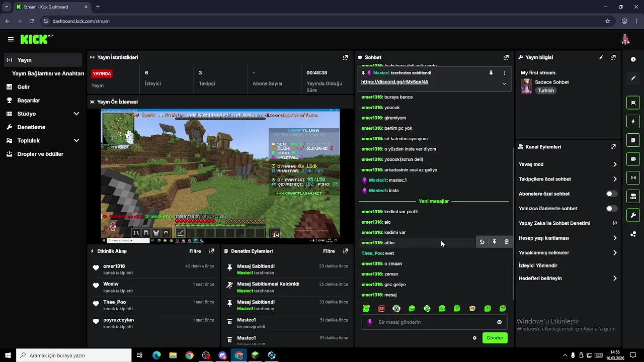Toggle the wrench widget icon in right sidebar
This screenshot has height=362, width=644.
point(633,215)
